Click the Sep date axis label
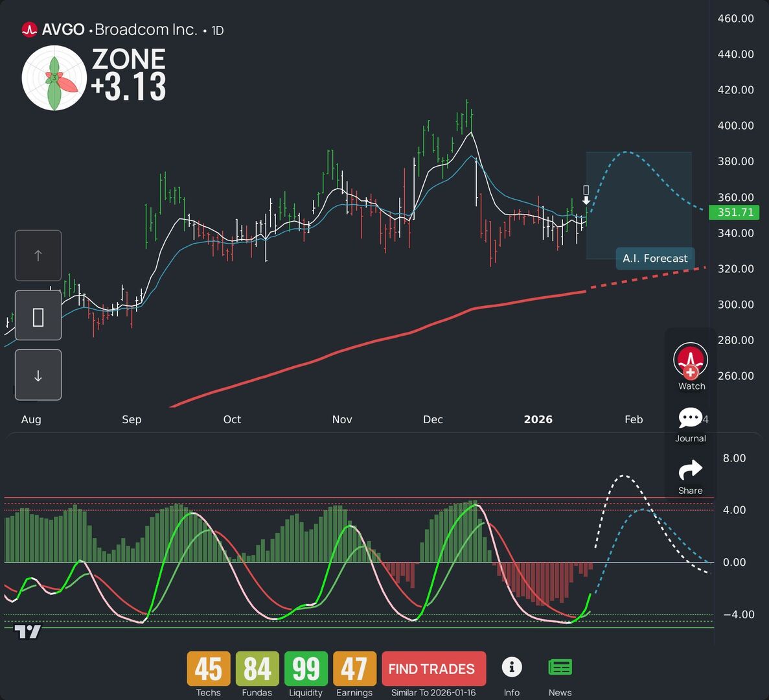 coord(132,419)
